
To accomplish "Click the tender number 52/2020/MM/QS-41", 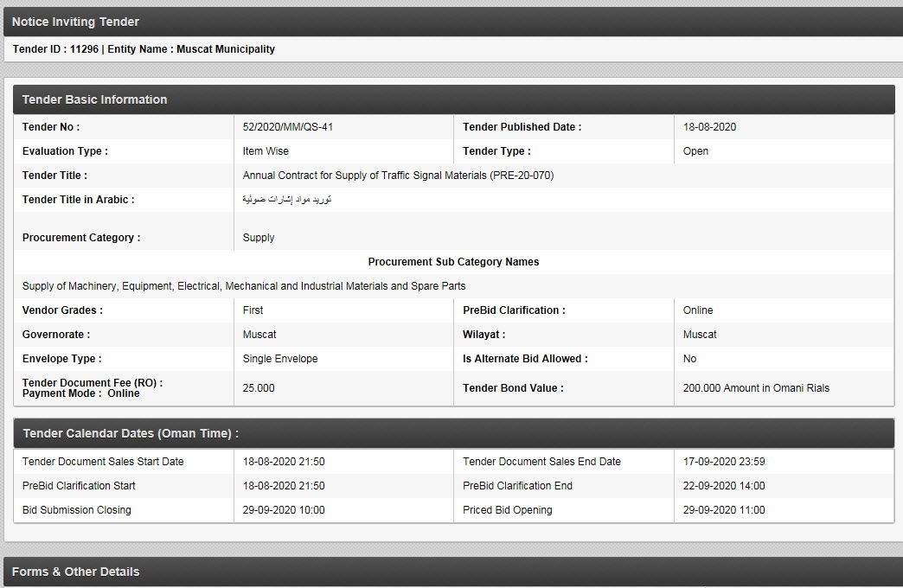I will point(288,127).
